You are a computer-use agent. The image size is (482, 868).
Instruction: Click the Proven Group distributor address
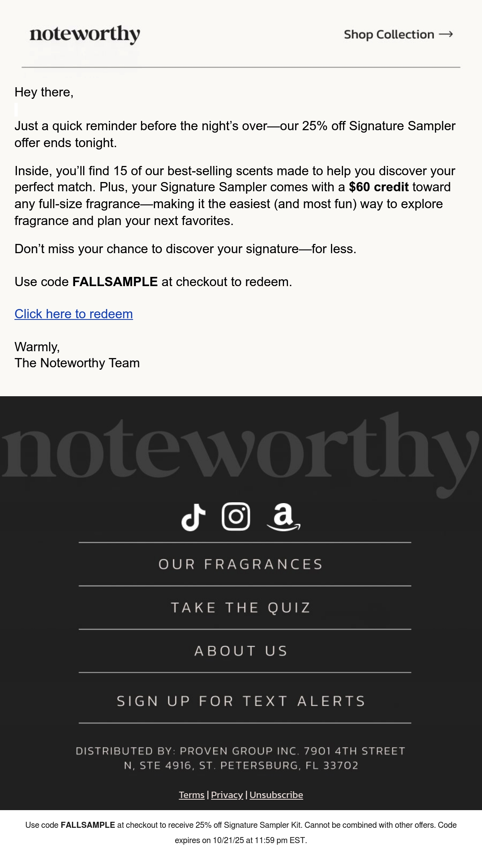241,758
